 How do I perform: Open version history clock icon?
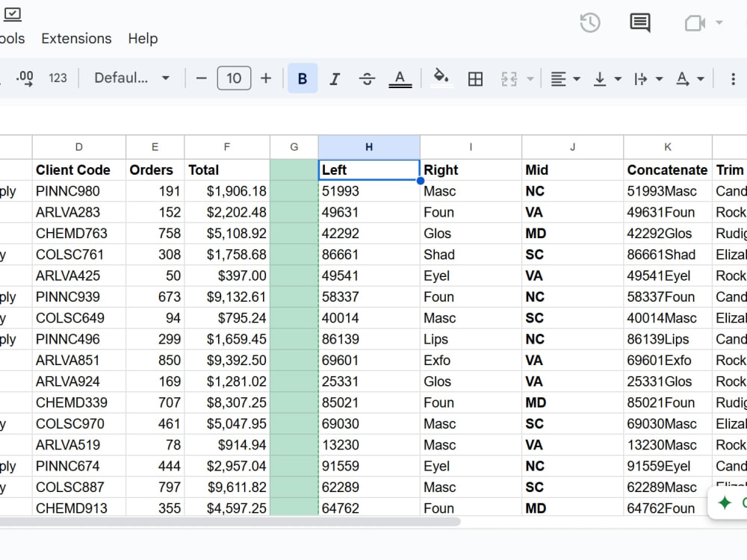click(590, 23)
